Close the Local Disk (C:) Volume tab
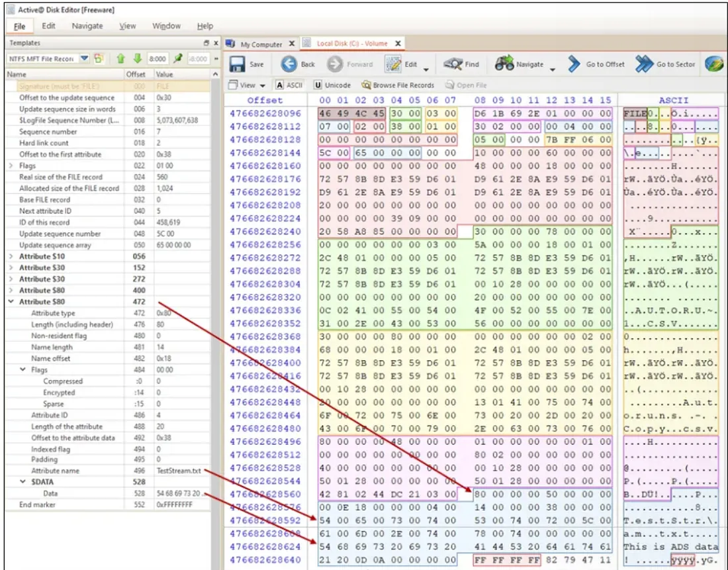 [398, 44]
